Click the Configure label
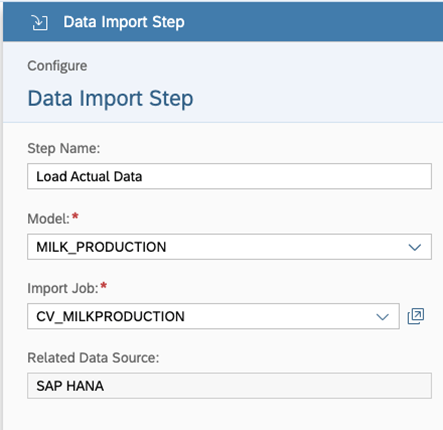Image resolution: width=443 pixels, height=430 pixels. (x=57, y=66)
